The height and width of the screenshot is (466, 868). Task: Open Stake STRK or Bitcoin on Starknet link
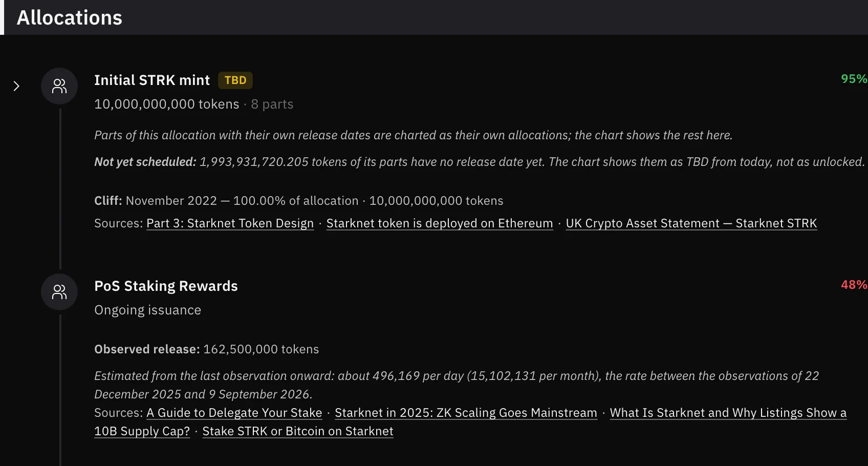click(298, 431)
